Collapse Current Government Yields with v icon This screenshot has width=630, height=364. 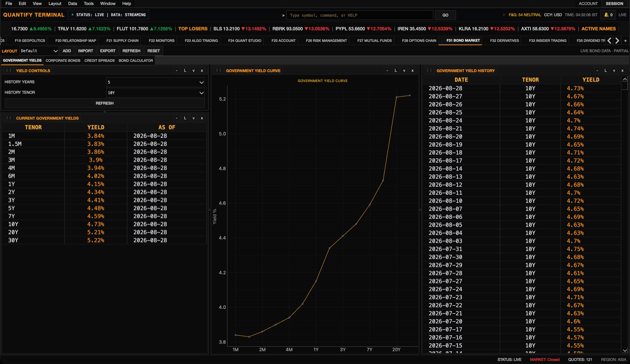(x=193, y=118)
